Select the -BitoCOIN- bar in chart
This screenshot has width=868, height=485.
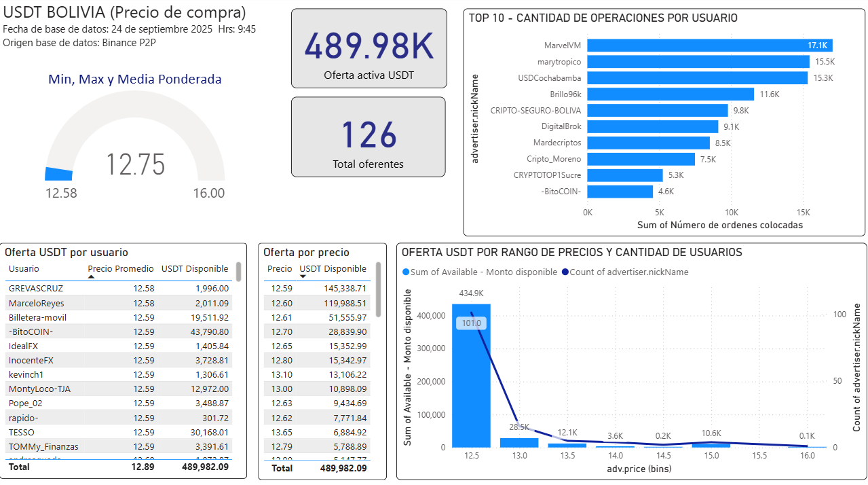(620, 192)
